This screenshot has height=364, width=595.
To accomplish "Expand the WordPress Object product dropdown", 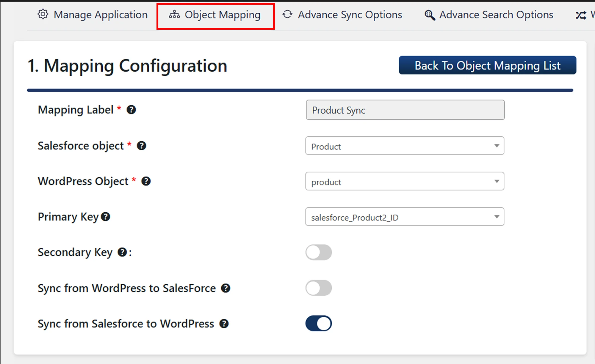I will tap(405, 181).
